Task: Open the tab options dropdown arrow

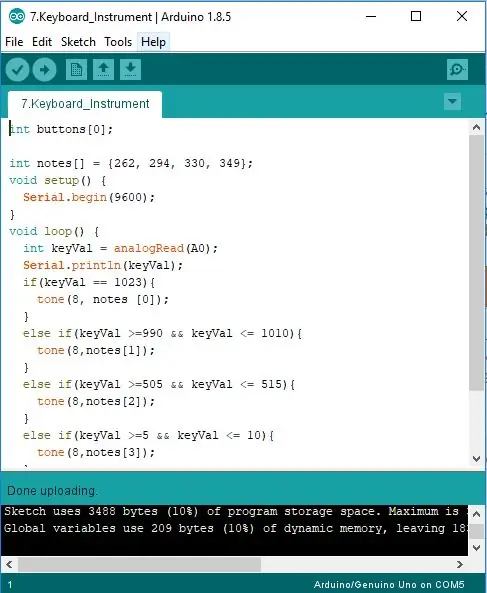Action: click(x=452, y=101)
